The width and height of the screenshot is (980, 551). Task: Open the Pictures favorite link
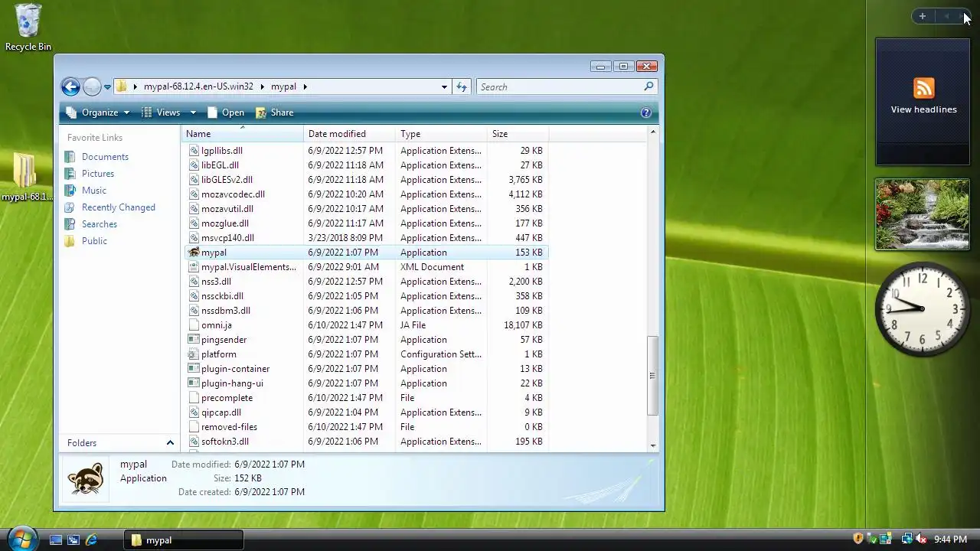(x=97, y=174)
